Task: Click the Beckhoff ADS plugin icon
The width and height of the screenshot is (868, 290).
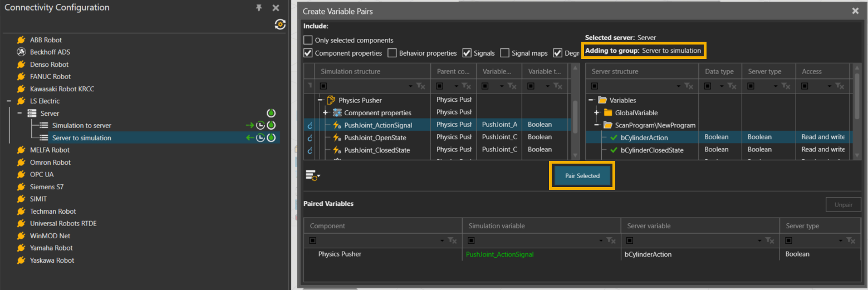Action: click(21, 52)
